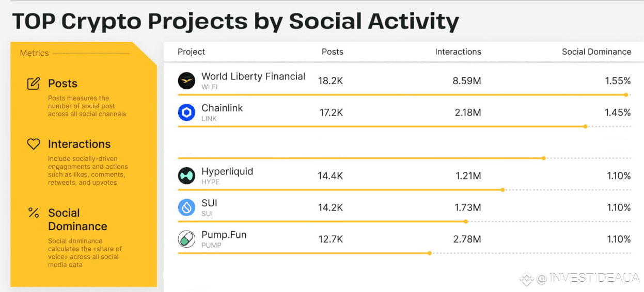Image resolution: width=644 pixels, height=292 pixels.
Task: Click the Pump.Fun pill logo
Action: 186,239
